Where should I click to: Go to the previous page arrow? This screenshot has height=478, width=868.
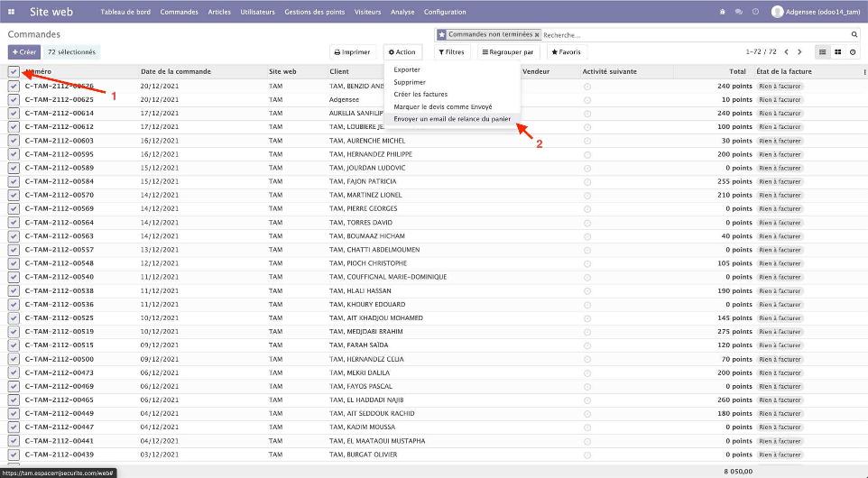786,52
